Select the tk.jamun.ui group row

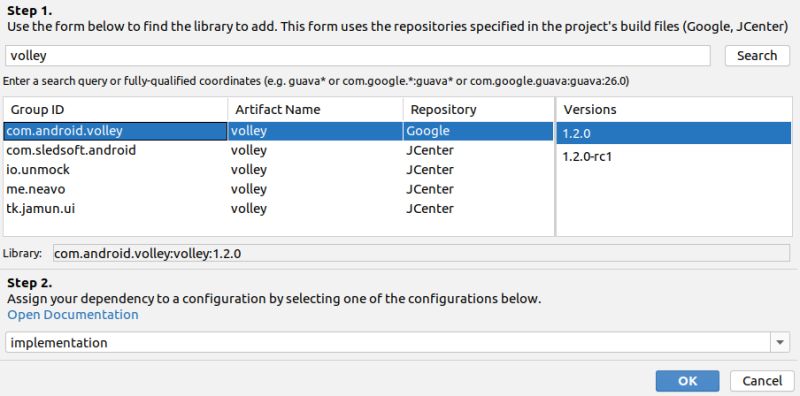(x=278, y=209)
